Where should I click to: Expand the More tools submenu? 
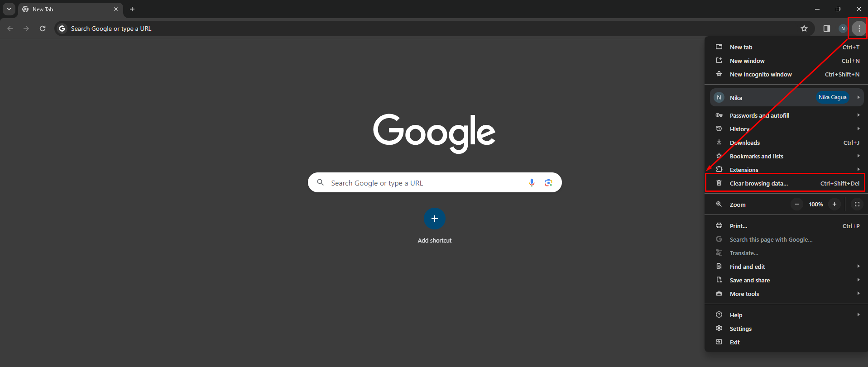[x=787, y=294]
